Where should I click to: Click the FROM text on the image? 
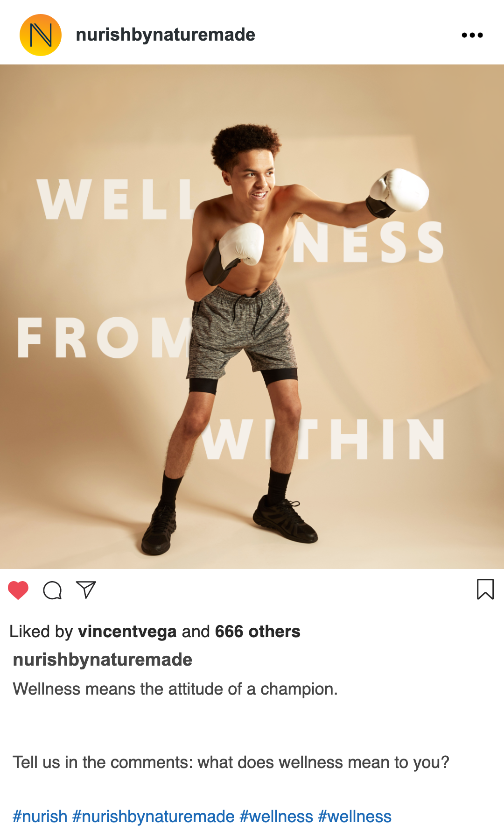tap(105, 338)
